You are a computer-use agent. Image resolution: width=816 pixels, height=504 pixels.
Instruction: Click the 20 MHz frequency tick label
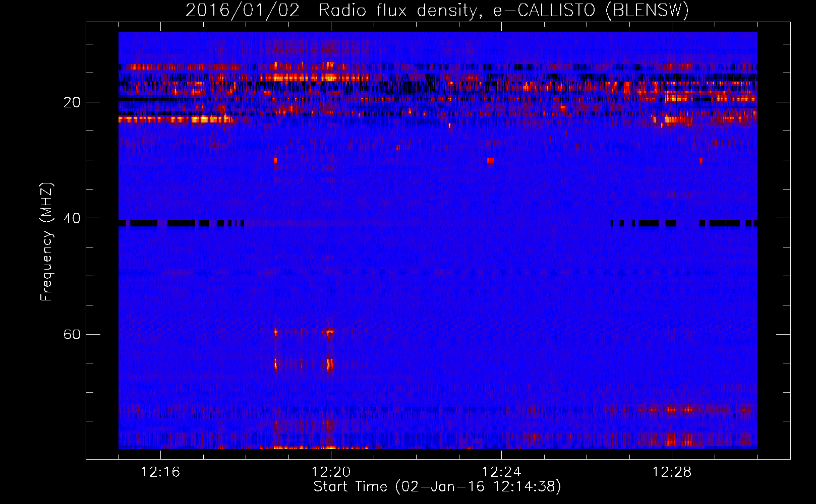(72, 102)
